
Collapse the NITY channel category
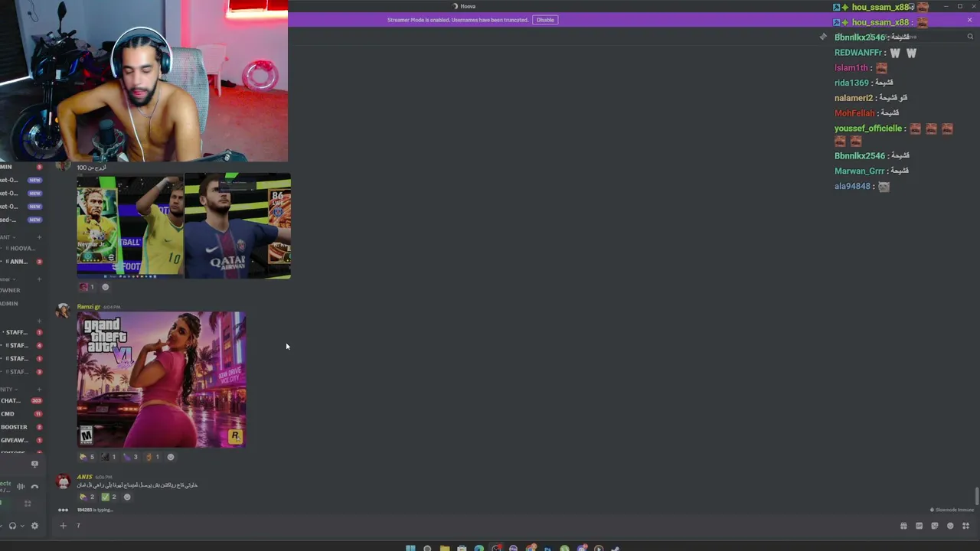pyautogui.click(x=8, y=390)
